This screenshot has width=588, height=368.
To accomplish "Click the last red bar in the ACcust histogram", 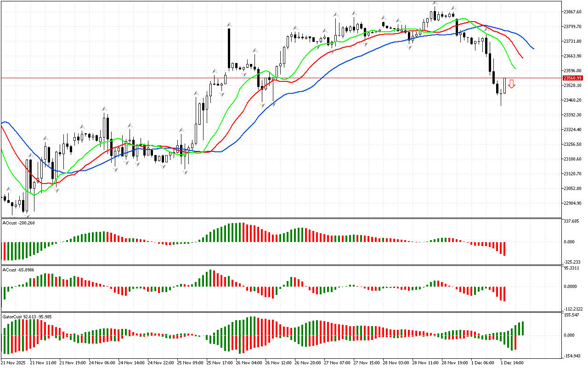I will (504, 293).
